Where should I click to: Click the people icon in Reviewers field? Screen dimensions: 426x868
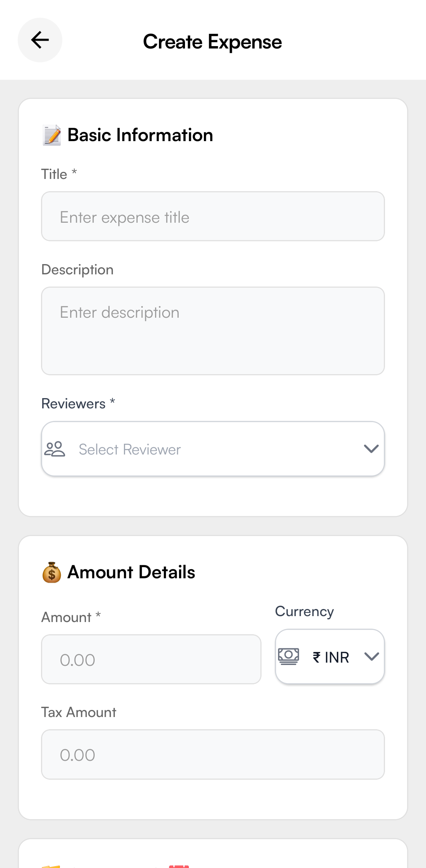coord(54,449)
